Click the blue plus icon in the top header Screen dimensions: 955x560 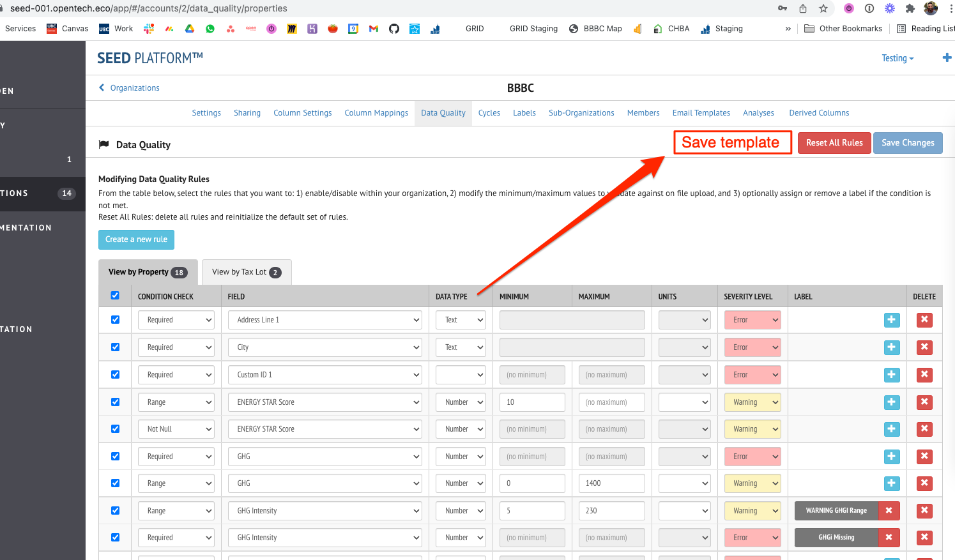[947, 57]
